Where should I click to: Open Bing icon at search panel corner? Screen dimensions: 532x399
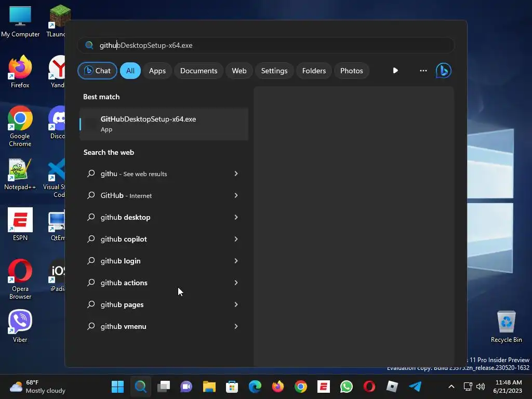pos(444,71)
